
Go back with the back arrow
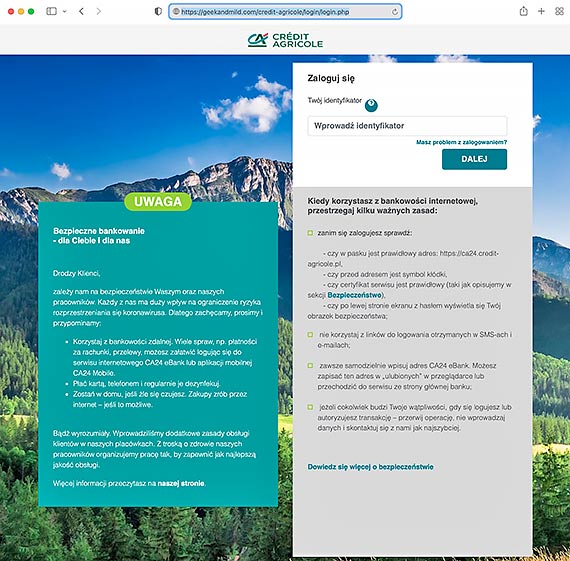coord(81,11)
